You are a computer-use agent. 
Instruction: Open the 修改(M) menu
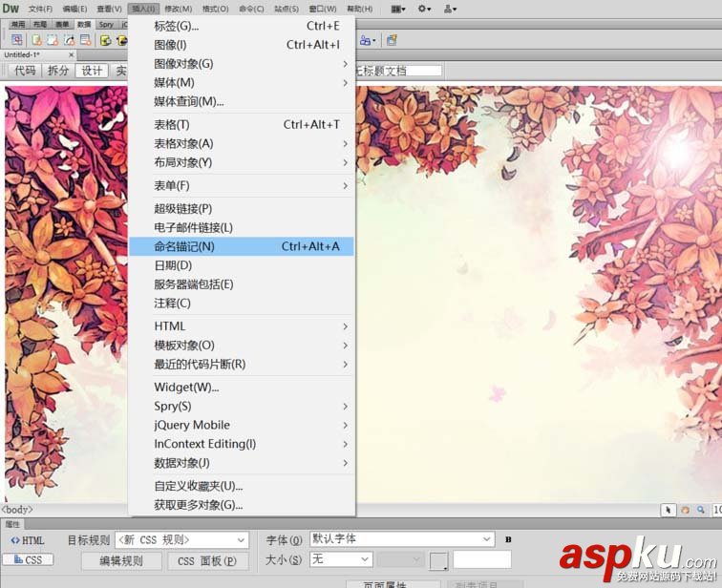point(179,9)
